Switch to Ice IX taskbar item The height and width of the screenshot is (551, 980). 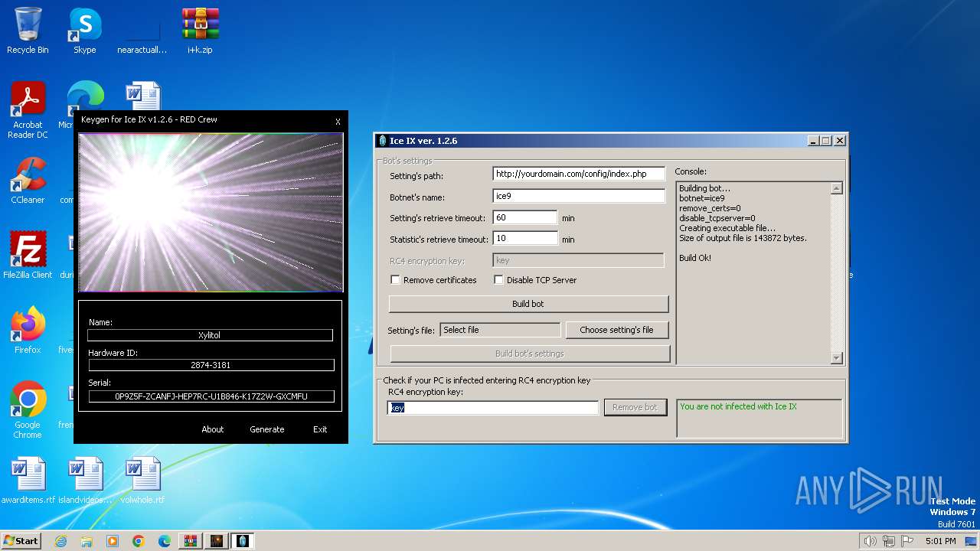[x=243, y=541]
